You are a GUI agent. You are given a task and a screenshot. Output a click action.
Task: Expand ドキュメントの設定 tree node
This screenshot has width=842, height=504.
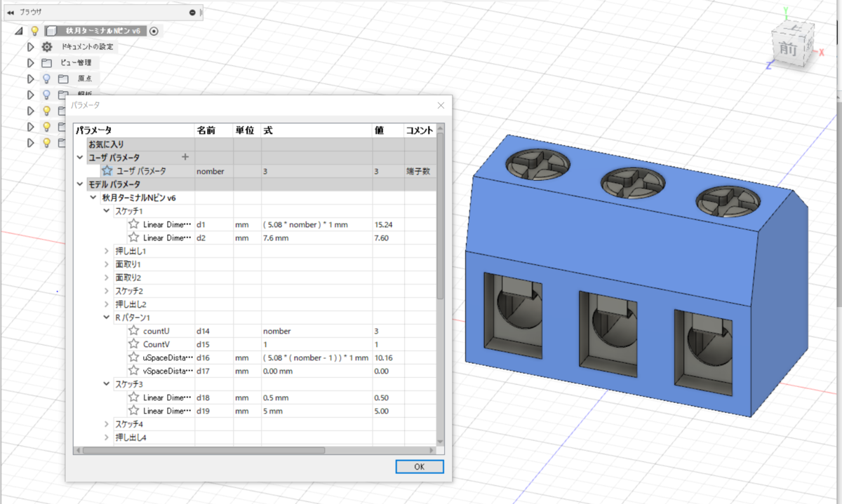click(x=30, y=47)
